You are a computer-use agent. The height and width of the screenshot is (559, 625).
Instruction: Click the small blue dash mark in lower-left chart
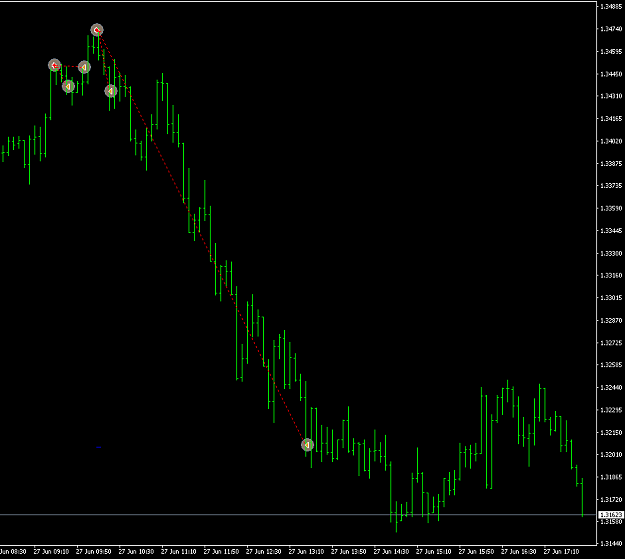(x=98, y=447)
